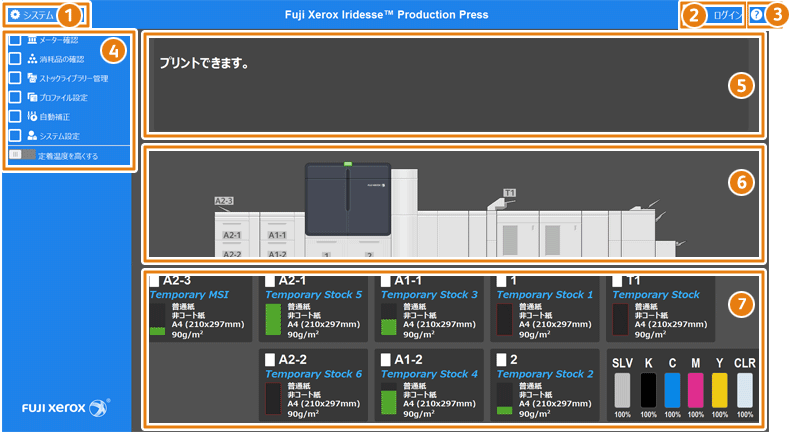Click the A2-3 tray label on printer diagram

[x=224, y=201]
